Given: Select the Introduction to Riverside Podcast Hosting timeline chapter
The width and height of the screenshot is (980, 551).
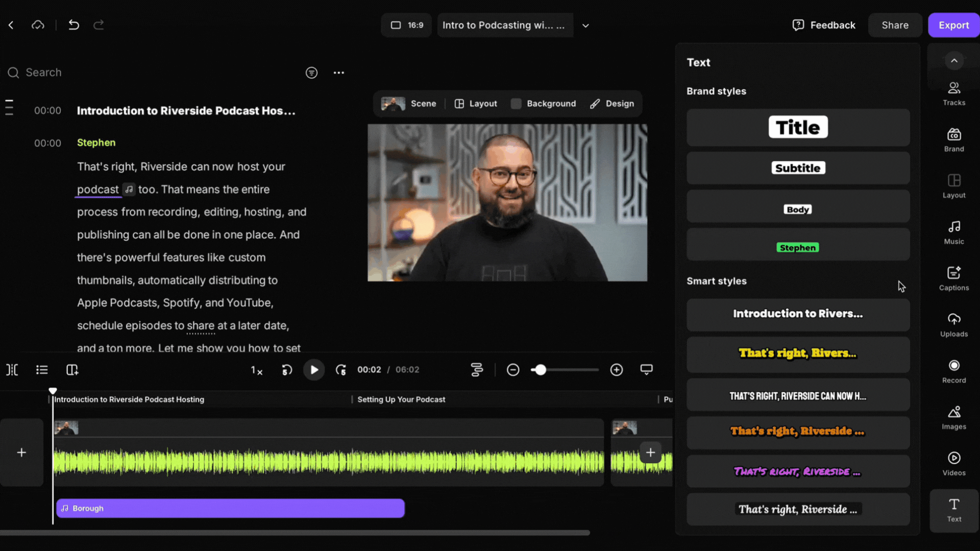Looking at the screenshot, I should pos(129,399).
